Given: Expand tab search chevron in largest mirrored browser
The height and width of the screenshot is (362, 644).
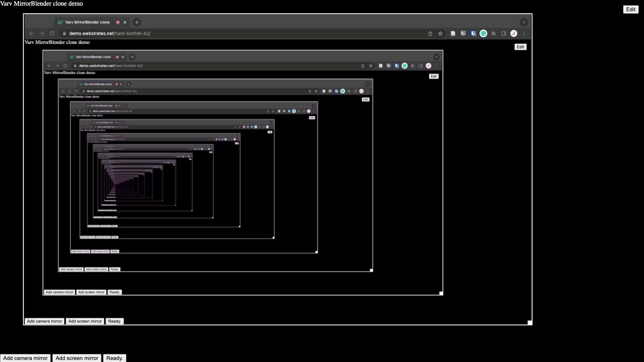Looking at the screenshot, I should click(x=524, y=22).
